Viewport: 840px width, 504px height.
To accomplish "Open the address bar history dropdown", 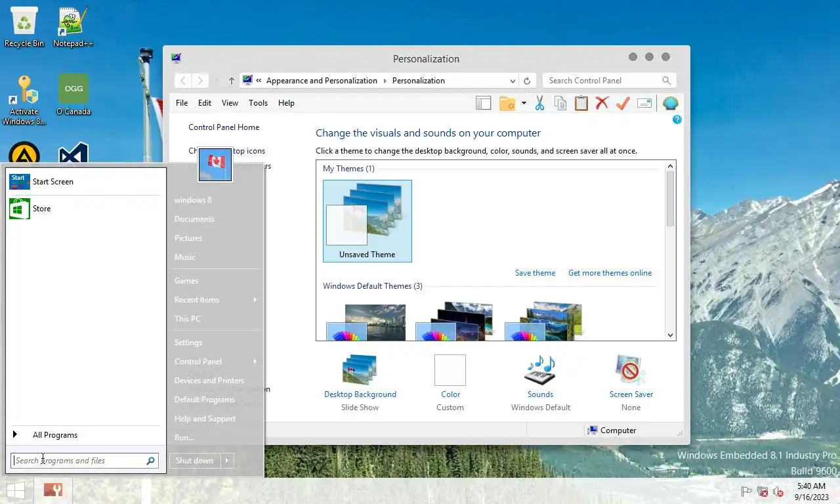I will [x=513, y=81].
